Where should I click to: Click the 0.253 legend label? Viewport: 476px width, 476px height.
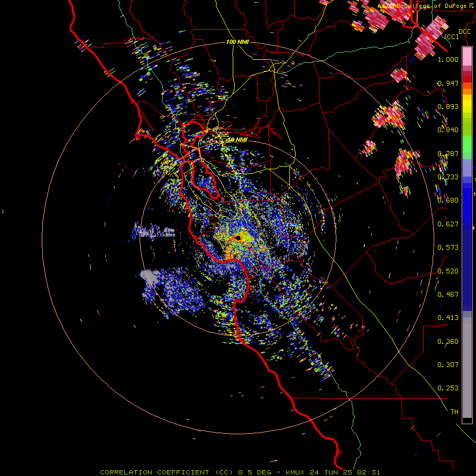click(448, 388)
